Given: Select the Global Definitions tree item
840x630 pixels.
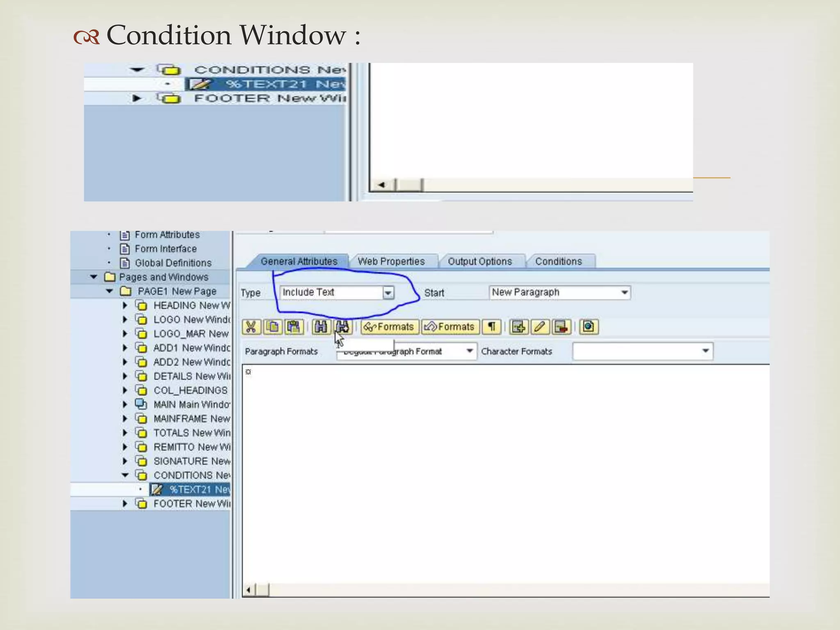Looking at the screenshot, I should pos(173,263).
